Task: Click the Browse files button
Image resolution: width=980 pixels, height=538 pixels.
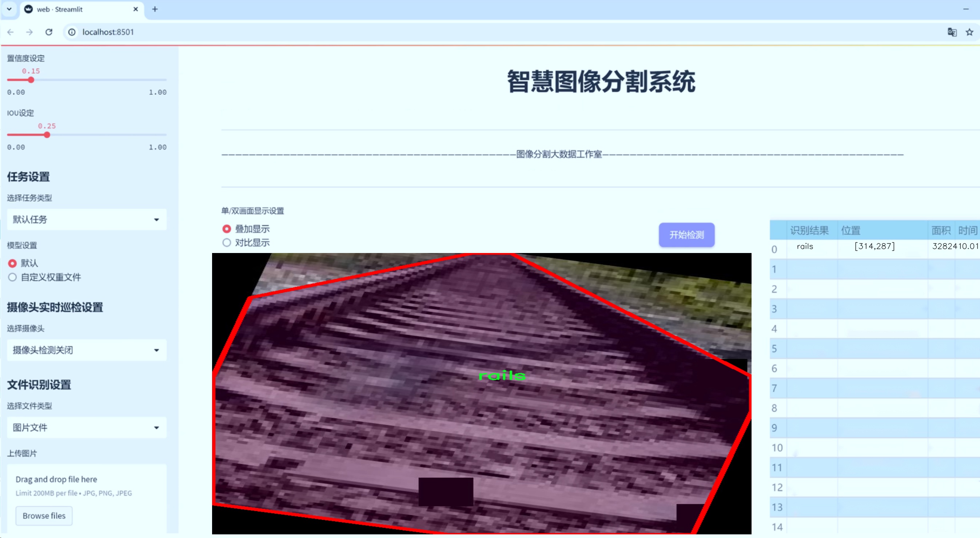Action: (44, 515)
